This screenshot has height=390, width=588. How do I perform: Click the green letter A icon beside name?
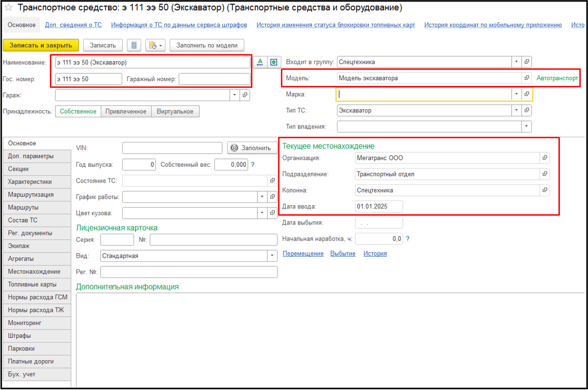click(260, 62)
